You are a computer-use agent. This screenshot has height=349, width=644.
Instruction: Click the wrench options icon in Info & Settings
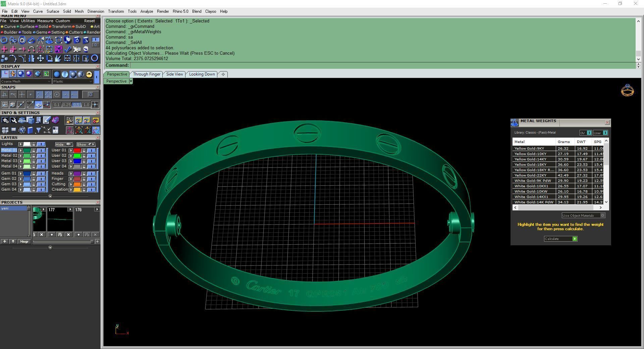point(13,120)
